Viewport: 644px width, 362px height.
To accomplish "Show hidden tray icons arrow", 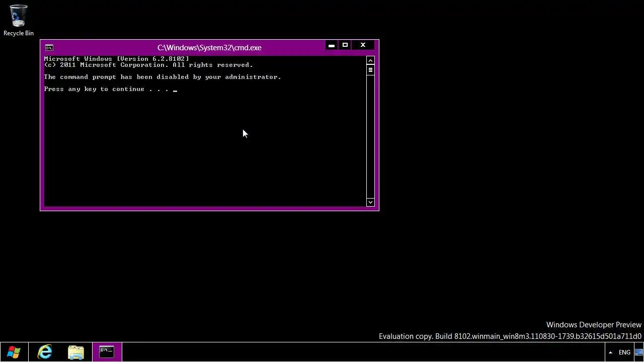I will tap(610, 352).
